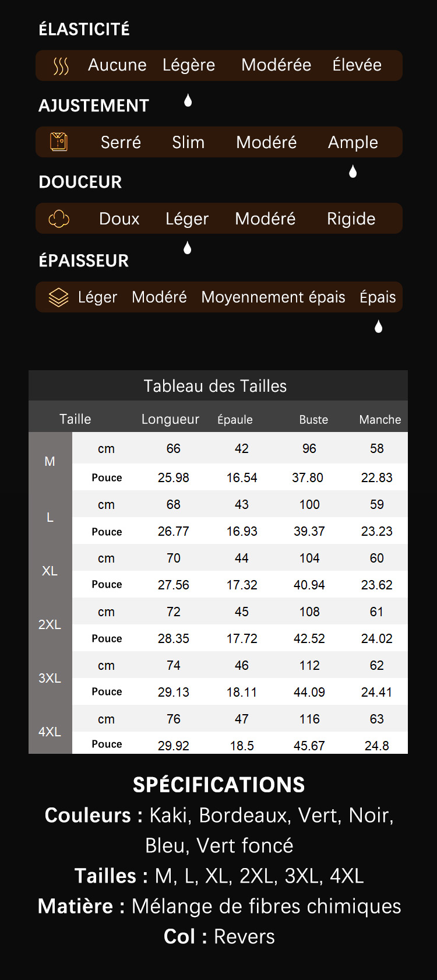The height and width of the screenshot is (980, 437).
Task: Choose the Slim fit option
Action: pos(188,142)
